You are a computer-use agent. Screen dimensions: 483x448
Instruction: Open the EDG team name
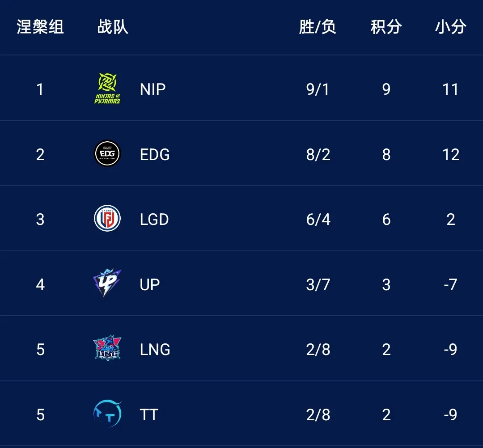point(155,155)
